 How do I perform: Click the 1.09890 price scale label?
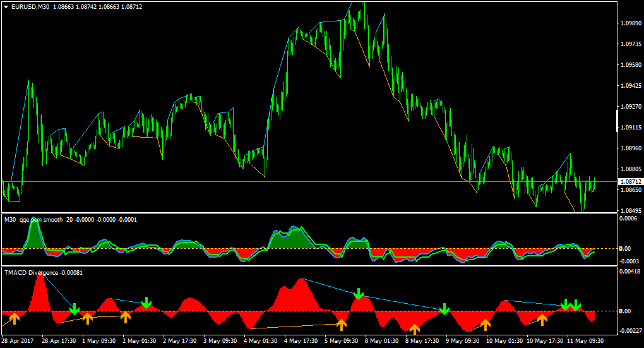[x=631, y=23]
